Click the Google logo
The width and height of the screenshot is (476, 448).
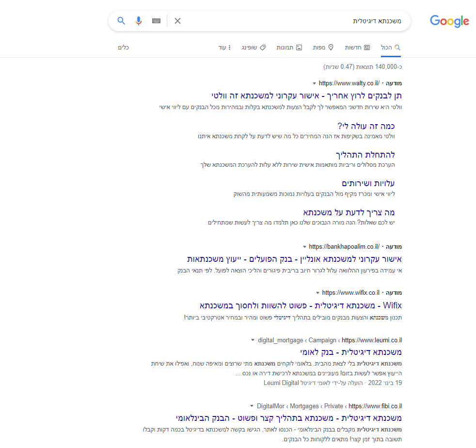click(450, 21)
